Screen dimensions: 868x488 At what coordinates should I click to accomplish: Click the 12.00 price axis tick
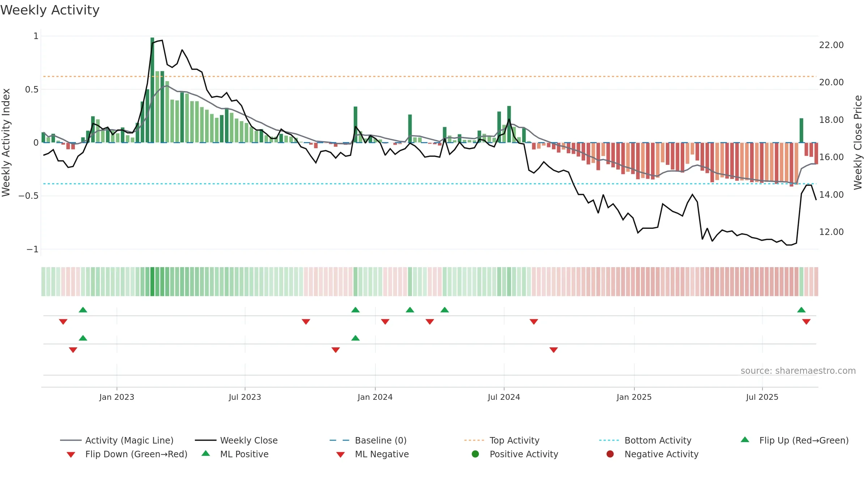click(831, 232)
